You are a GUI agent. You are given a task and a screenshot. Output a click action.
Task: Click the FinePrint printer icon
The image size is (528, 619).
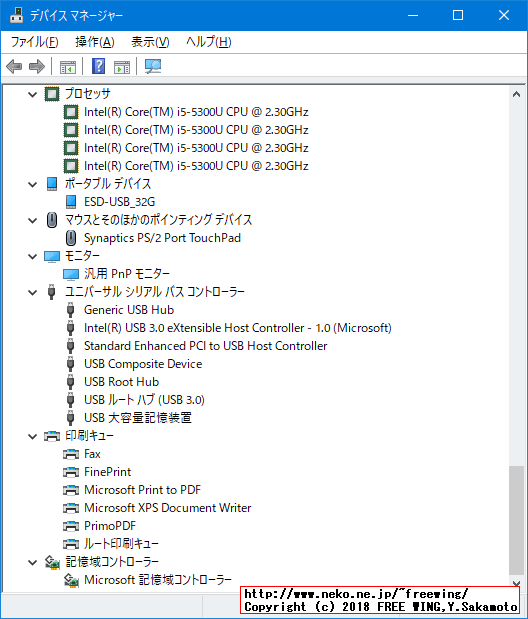71,472
